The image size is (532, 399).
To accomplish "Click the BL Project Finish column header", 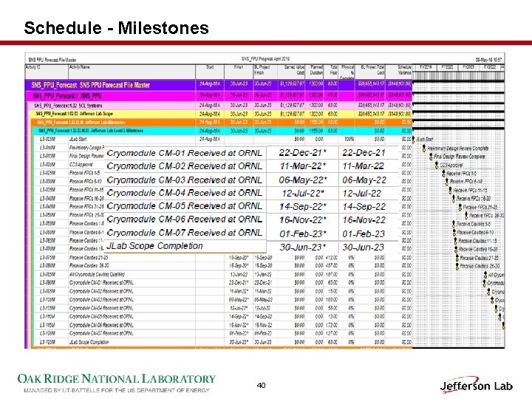I will [265, 71].
